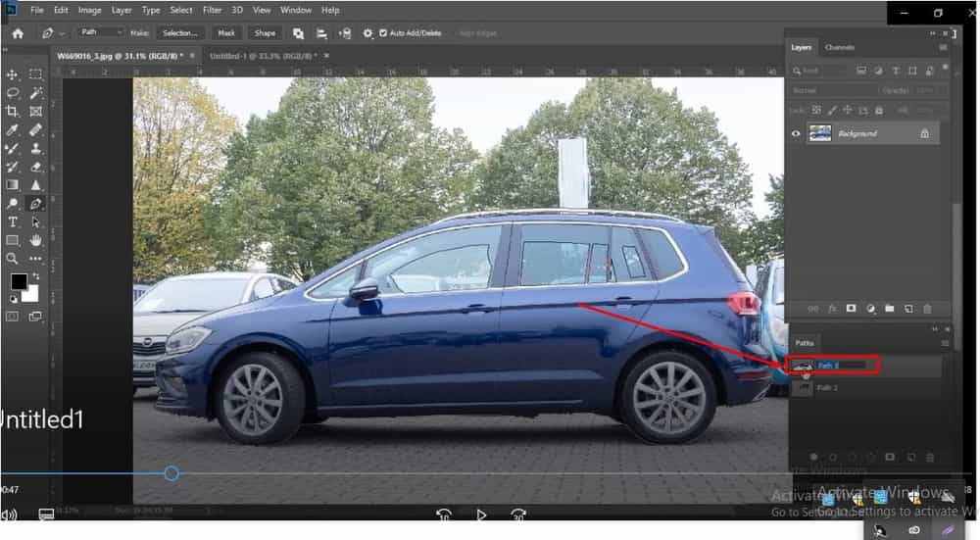The width and height of the screenshot is (980, 540).
Task: Open the layer Kind filter dropdown
Action: [x=818, y=71]
